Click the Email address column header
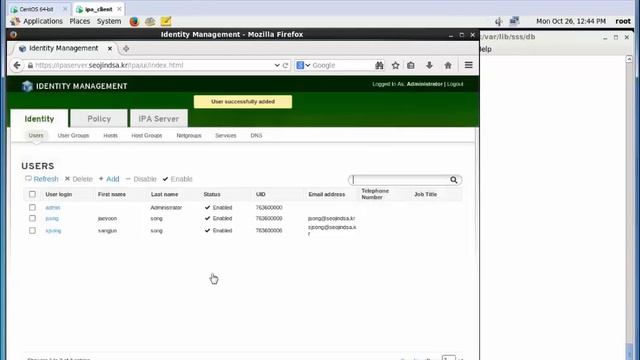 pyautogui.click(x=327, y=195)
